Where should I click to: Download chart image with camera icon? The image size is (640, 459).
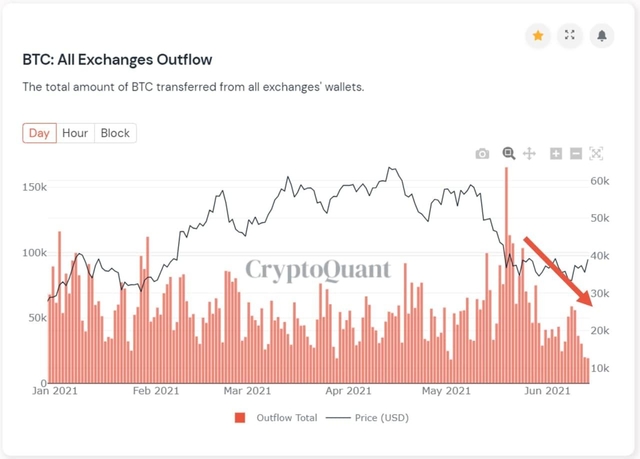[482, 154]
